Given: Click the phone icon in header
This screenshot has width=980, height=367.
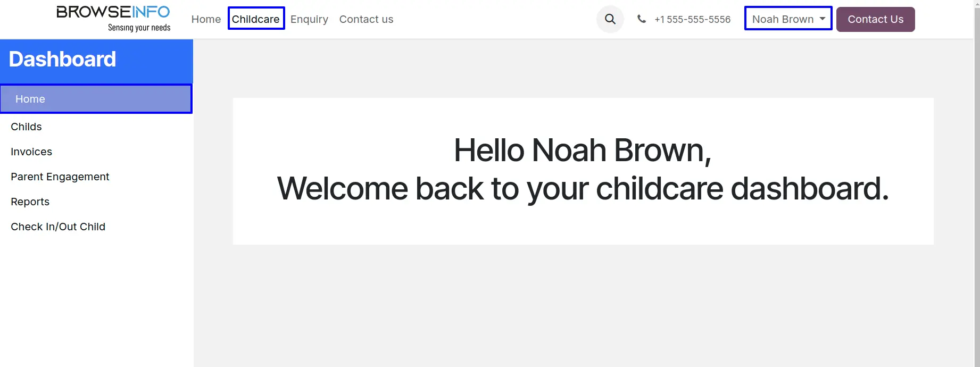Looking at the screenshot, I should [642, 19].
